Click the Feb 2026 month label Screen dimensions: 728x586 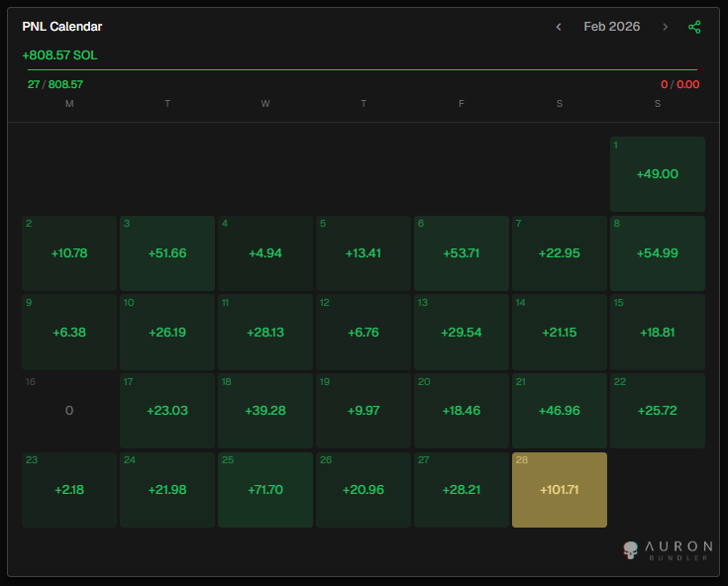(x=611, y=27)
